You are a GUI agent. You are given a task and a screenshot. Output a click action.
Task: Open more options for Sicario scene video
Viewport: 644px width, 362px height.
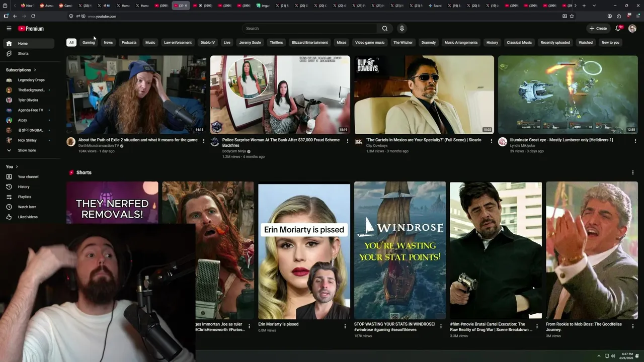[492, 141]
